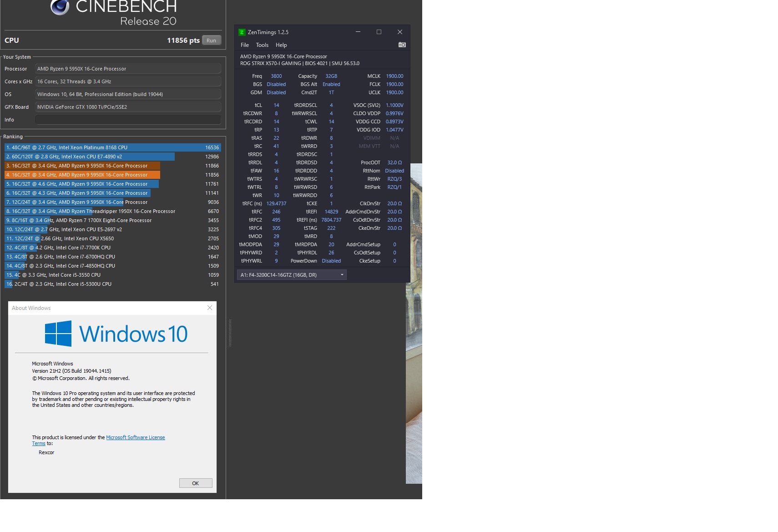
Task: Click the green ZenTimings app icon
Action: tap(242, 32)
